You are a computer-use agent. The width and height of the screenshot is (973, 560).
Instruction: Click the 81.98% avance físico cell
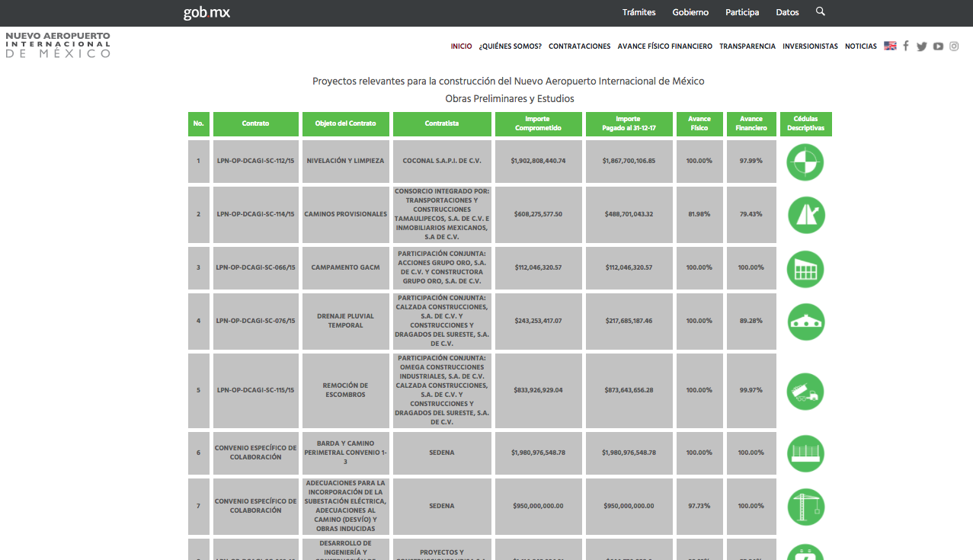(x=699, y=214)
